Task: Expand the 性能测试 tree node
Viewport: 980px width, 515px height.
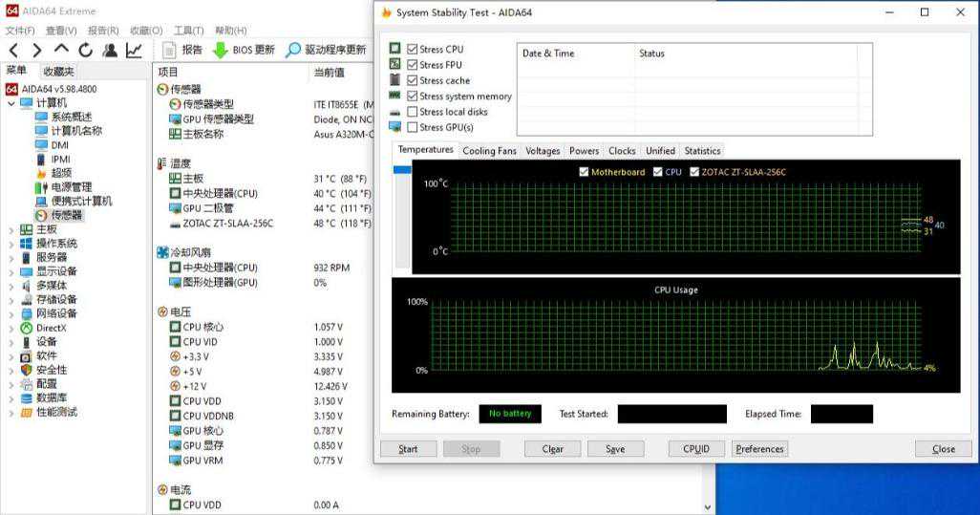Action: (11, 413)
